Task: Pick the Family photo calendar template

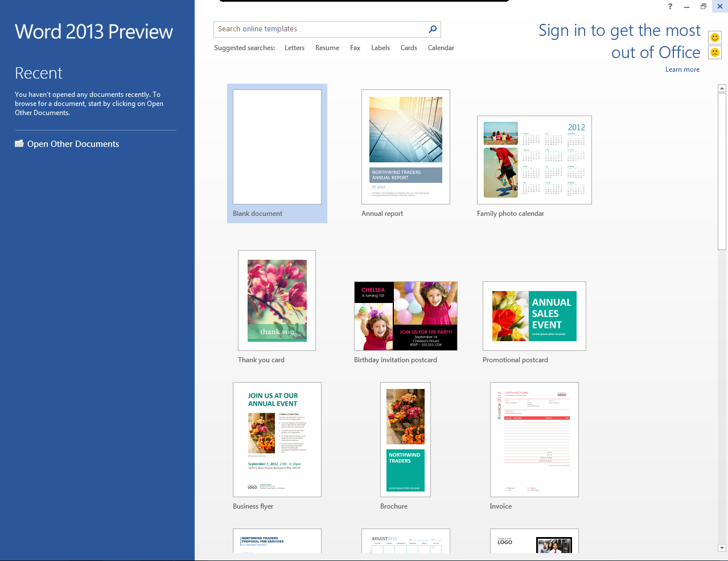Action: coord(534,160)
